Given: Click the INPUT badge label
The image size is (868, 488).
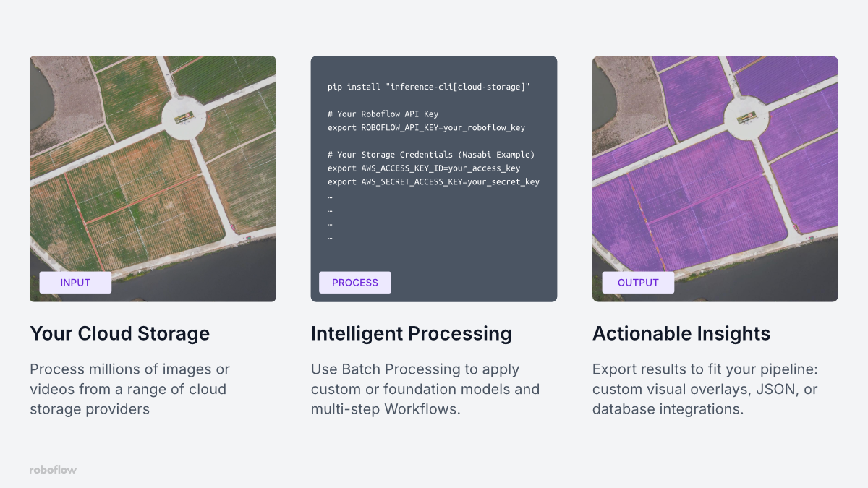Looking at the screenshot, I should pos(75,283).
